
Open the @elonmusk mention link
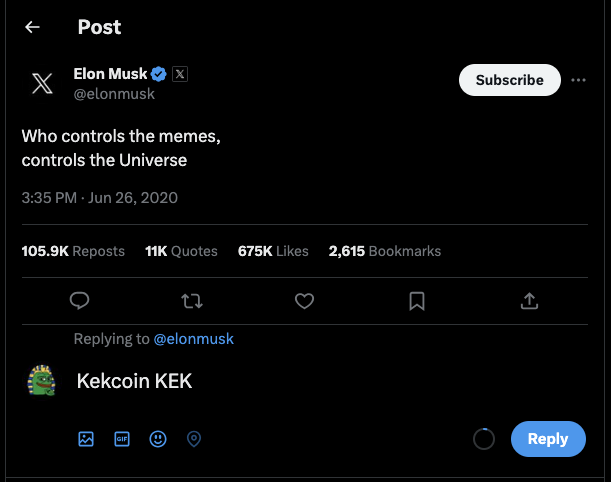193,339
